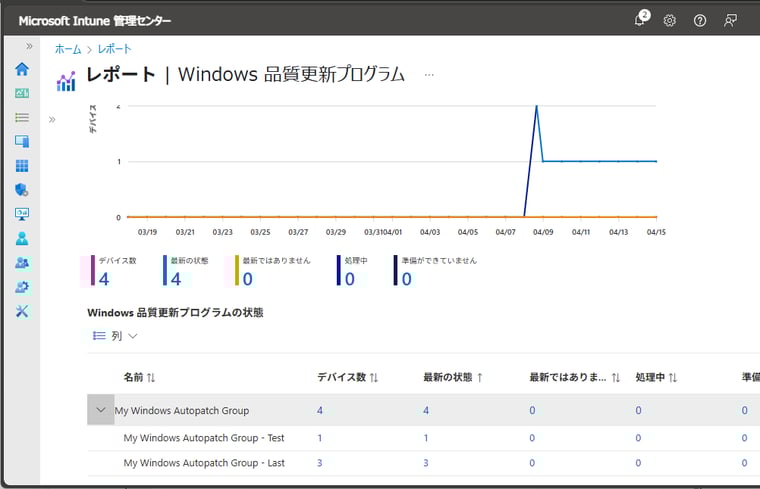The image size is (760, 489).
Task: Click the ホーム breadcrumb link
Action: (x=68, y=48)
